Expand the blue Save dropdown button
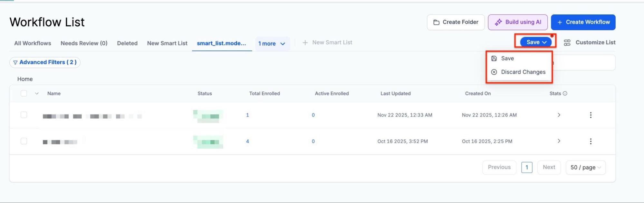The width and height of the screenshot is (644, 203). coord(536,42)
